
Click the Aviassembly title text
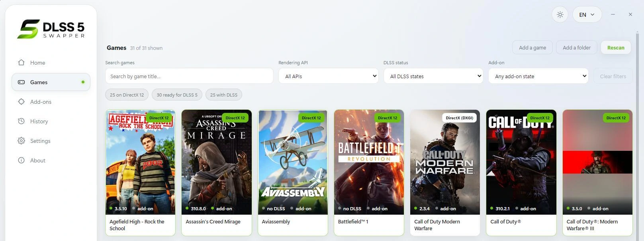click(276, 221)
